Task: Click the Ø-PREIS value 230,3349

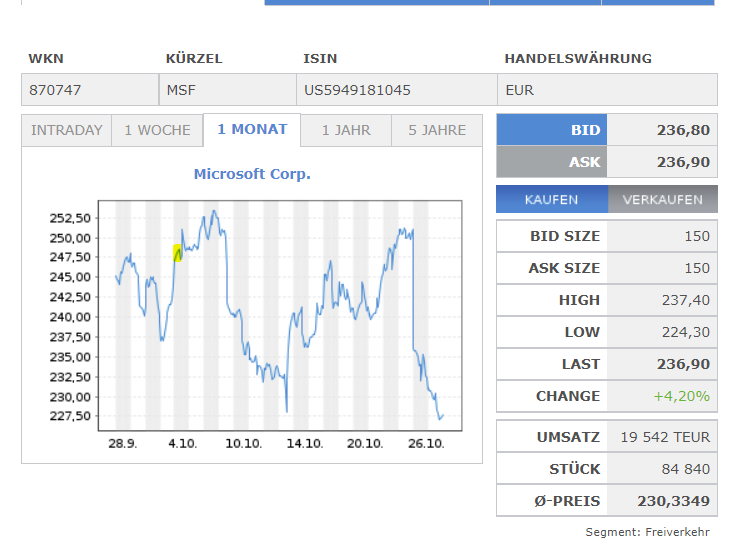Action: click(673, 501)
